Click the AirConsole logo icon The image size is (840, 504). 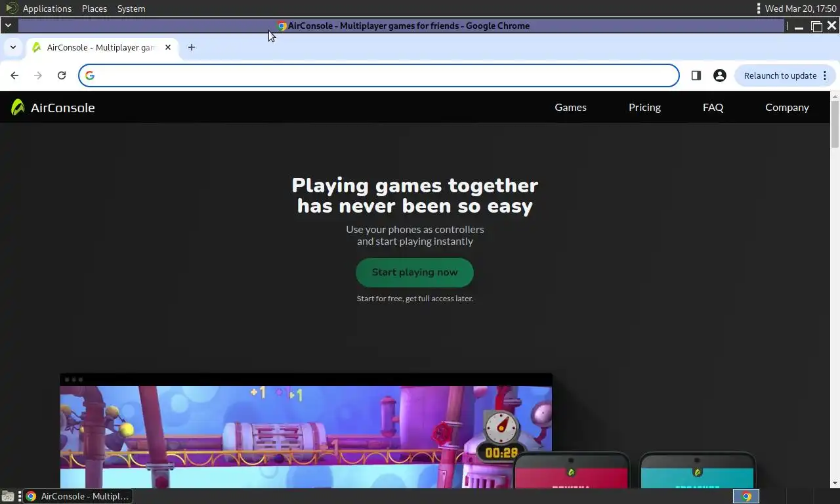(18, 107)
